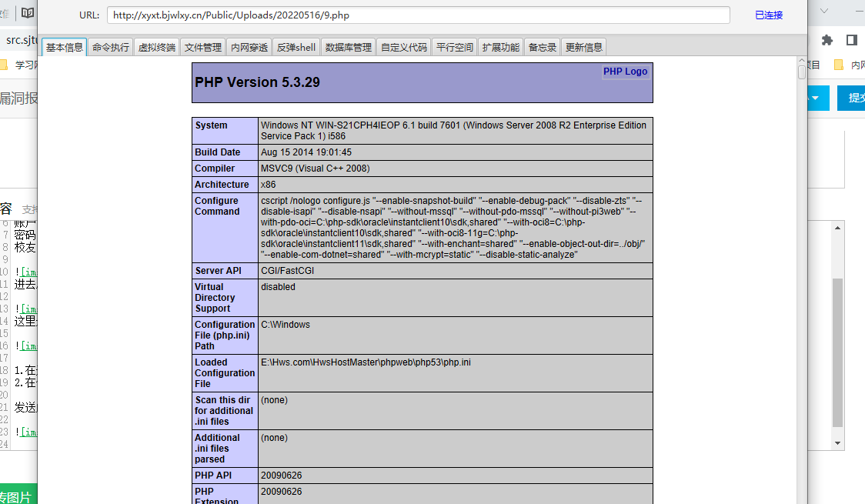Click the 'Scan this dir for additional .ini files' label
Viewport: 865px width, 504px height.
[223, 411]
